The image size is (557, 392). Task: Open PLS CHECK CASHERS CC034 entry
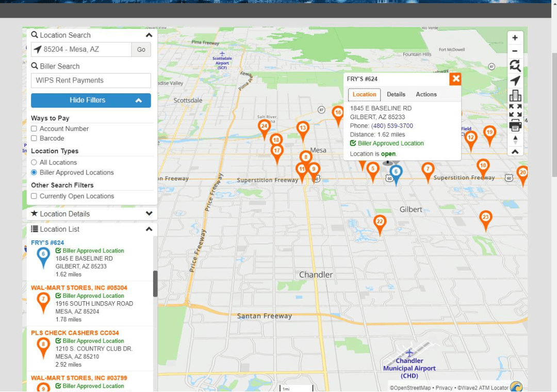click(x=75, y=333)
